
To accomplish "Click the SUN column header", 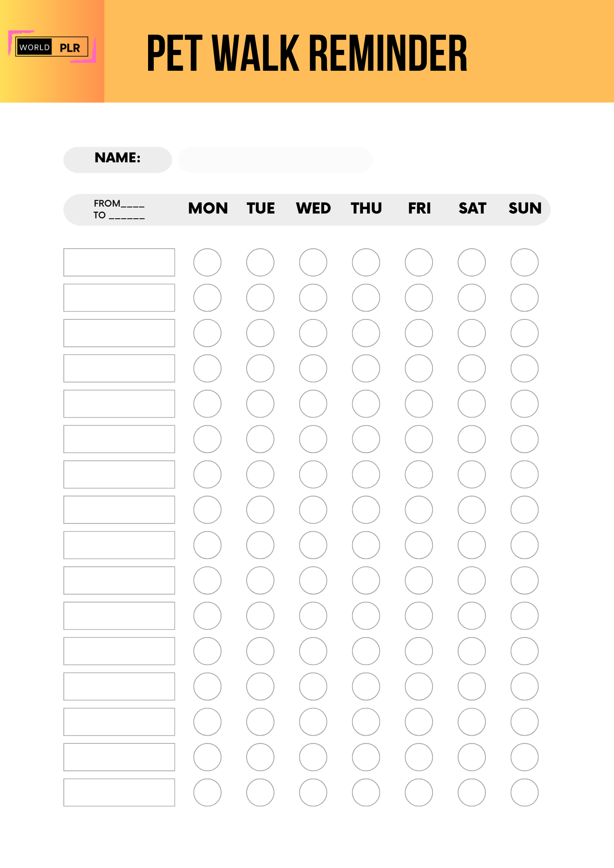I will coord(525,208).
